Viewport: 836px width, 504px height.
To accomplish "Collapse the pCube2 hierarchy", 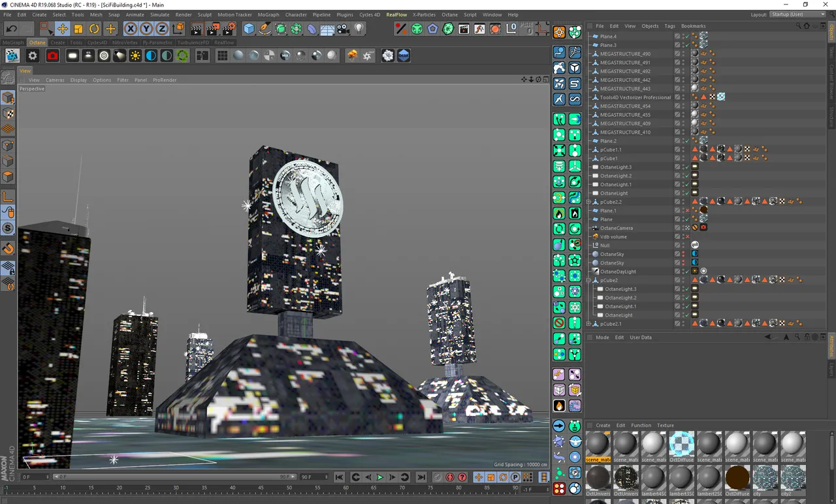I will point(588,280).
